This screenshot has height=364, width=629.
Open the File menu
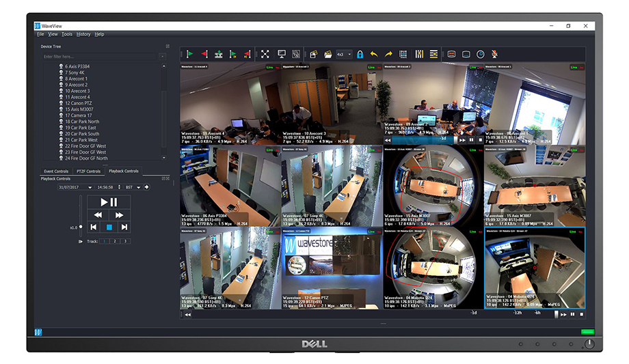pyautogui.click(x=40, y=34)
